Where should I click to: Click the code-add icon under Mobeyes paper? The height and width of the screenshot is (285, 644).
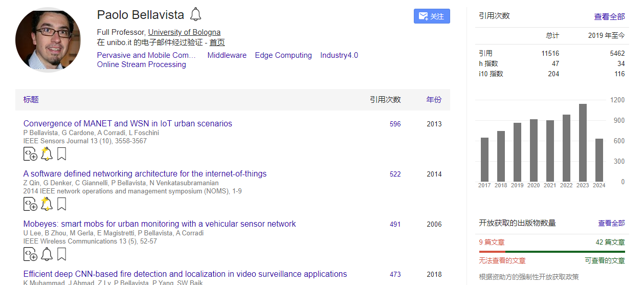click(x=30, y=254)
